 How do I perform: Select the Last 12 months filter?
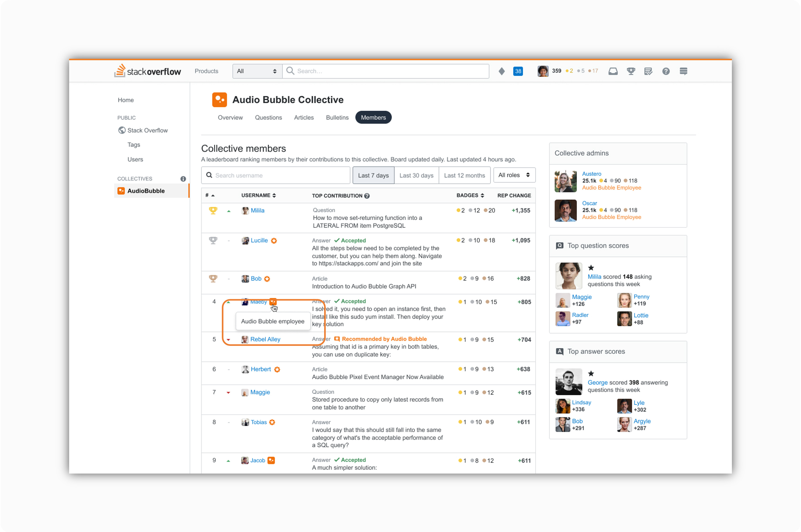click(464, 175)
